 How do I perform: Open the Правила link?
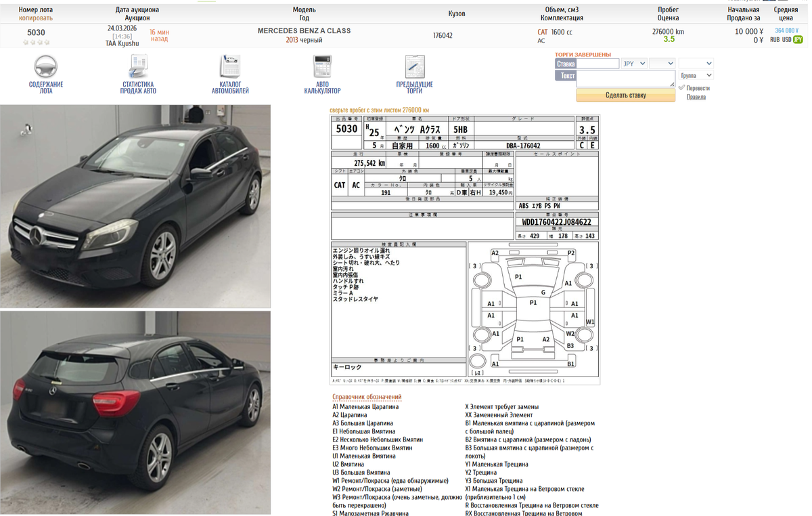tap(696, 97)
